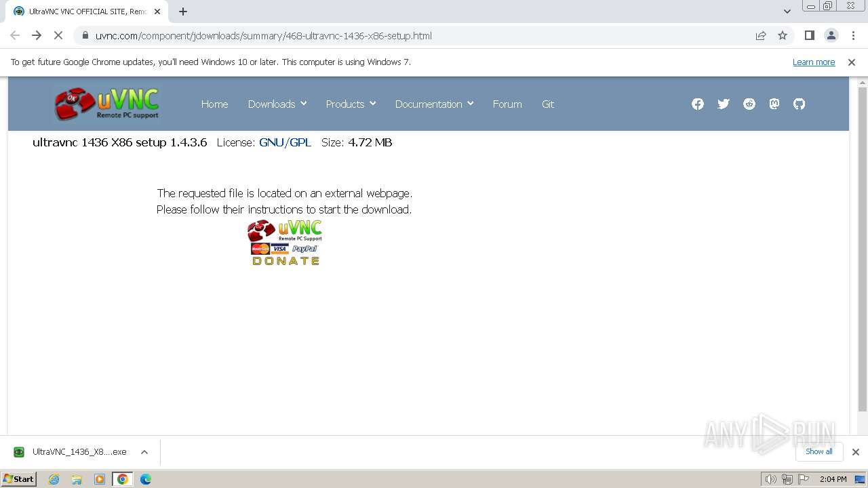Screen dimensions: 868x488
Task: Close the UltraVNC browser tab
Action: [157, 12]
